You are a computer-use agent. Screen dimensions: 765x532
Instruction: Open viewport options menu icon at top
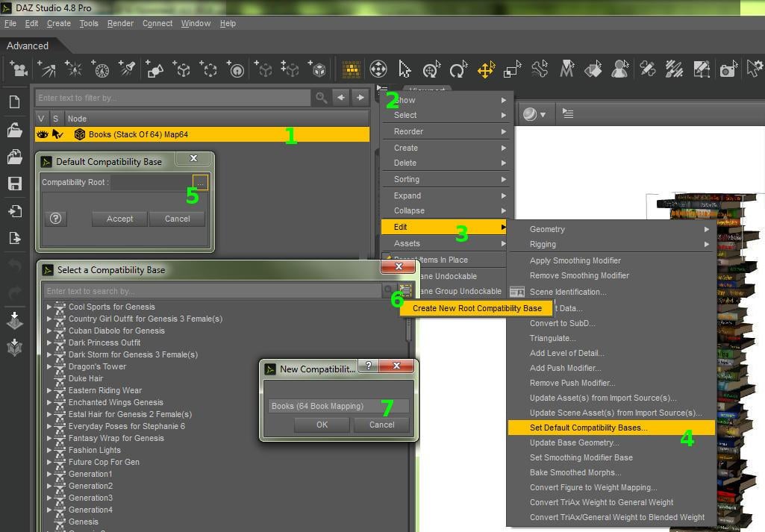coord(568,113)
